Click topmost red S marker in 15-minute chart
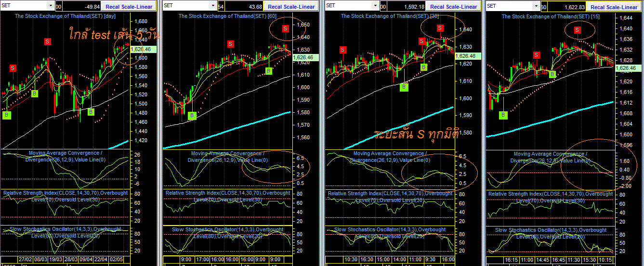Viewport: 644px width, 266px height. [578, 30]
